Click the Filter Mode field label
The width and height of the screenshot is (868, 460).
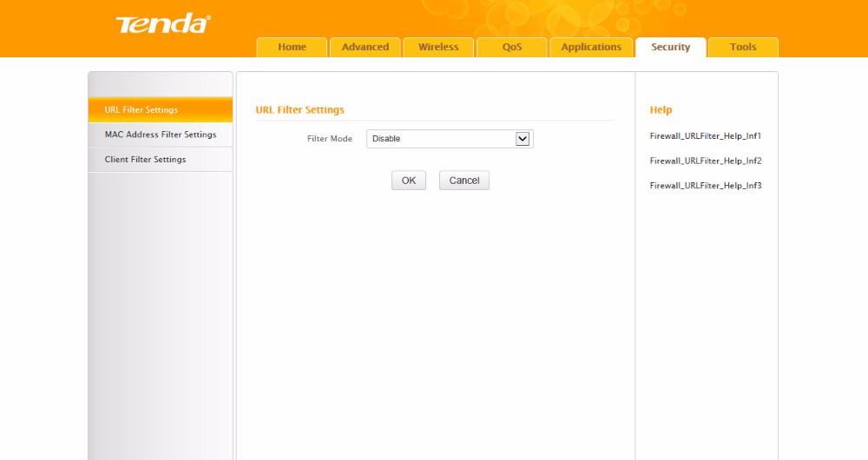[x=330, y=139]
